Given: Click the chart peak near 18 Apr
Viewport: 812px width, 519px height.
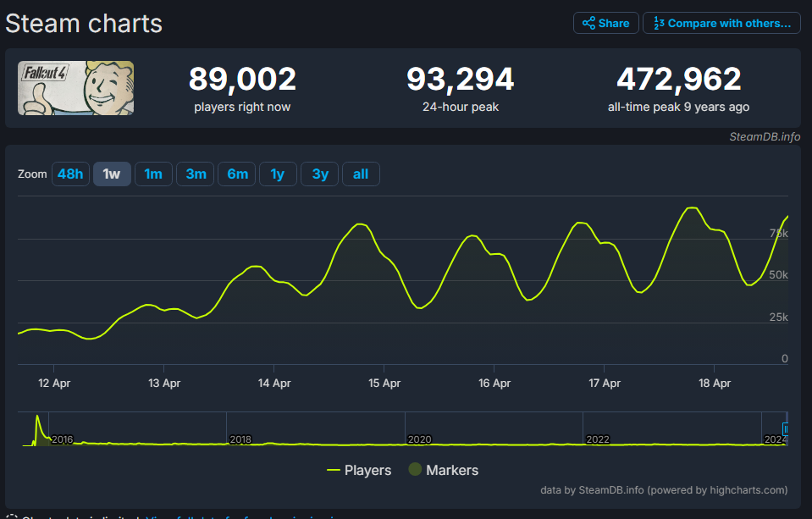Looking at the screenshot, I should pos(692,207).
